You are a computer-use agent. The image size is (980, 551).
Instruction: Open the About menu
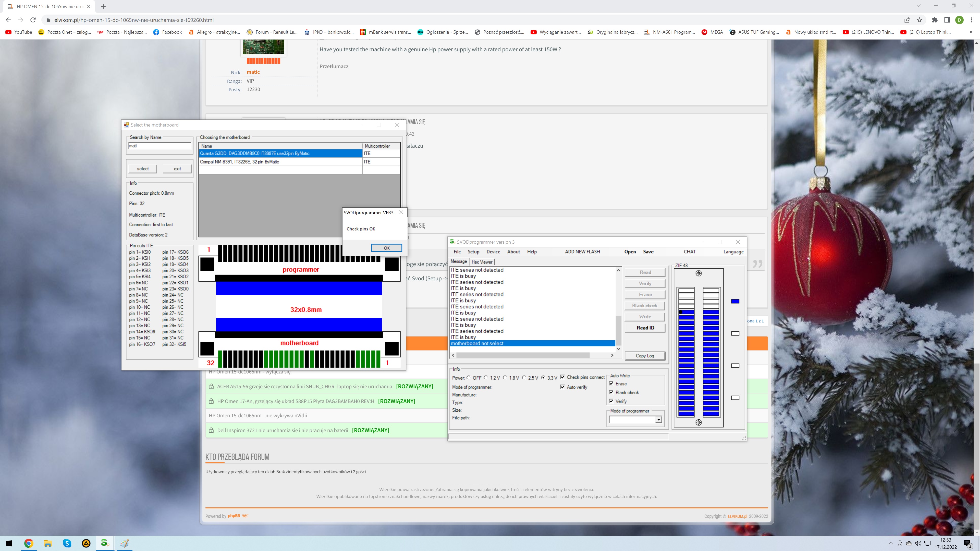point(513,251)
